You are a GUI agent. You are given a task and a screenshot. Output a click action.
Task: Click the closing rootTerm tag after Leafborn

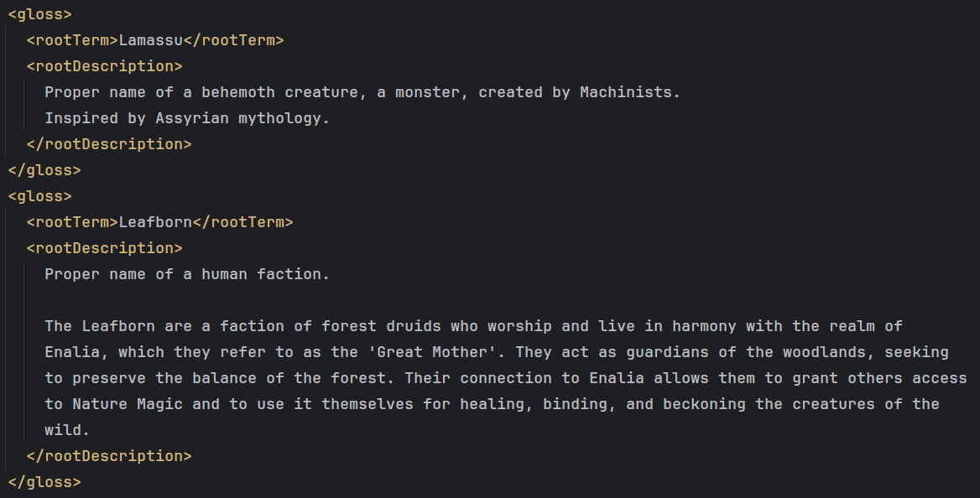tap(243, 222)
